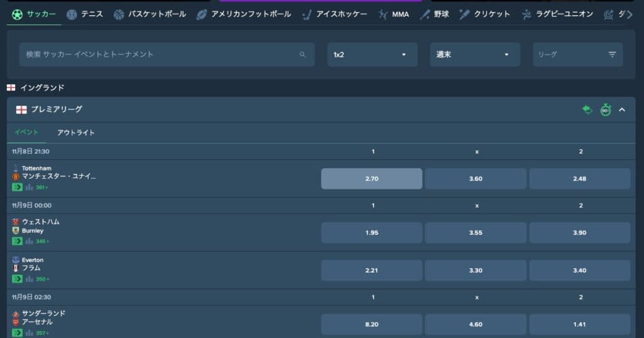Select Tottenham home win odds 2.70
644x338 pixels.
point(371,179)
